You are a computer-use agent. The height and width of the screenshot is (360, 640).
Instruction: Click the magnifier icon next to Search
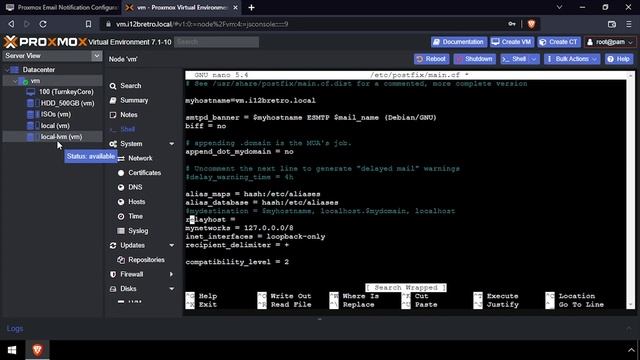click(113, 86)
